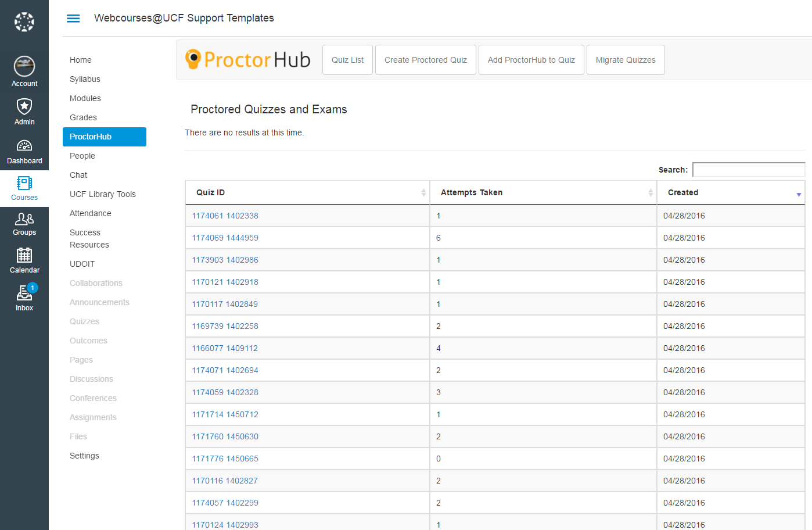Open the Syllabus menu item
This screenshot has width=812, height=530.
click(x=85, y=79)
